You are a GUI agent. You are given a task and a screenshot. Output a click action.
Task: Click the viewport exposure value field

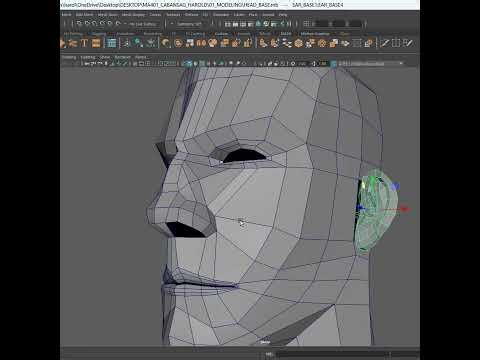(x=302, y=63)
